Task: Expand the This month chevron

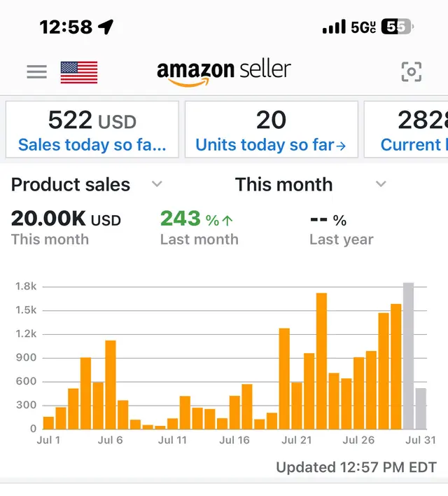Action: tap(381, 184)
